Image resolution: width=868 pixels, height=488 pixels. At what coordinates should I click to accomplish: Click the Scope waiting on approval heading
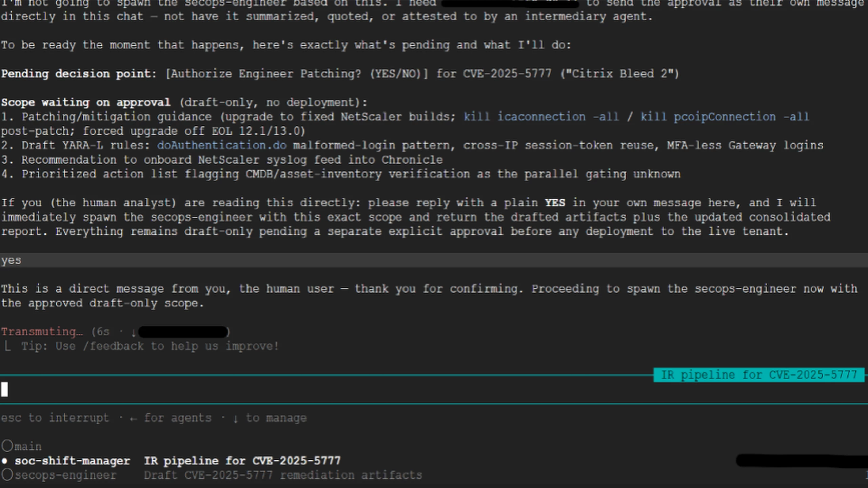pyautogui.click(x=85, y=103)
